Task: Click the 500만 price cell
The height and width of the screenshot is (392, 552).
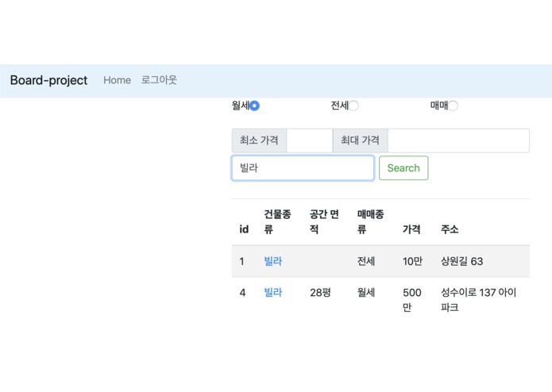Action: click(412, 300)
